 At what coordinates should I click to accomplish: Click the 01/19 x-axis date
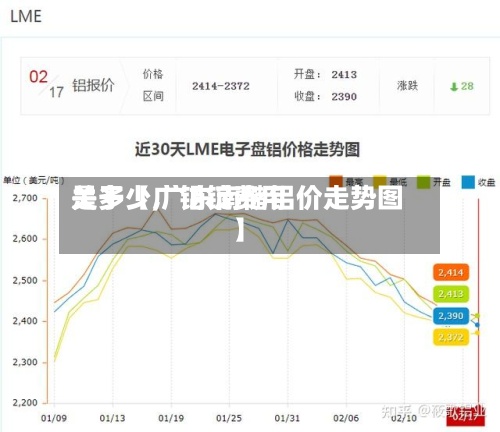(x=171, y=418)
